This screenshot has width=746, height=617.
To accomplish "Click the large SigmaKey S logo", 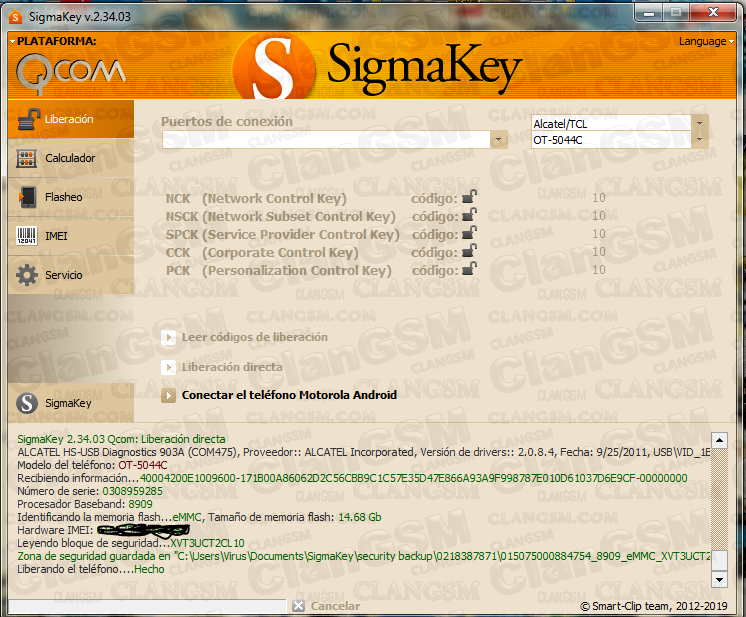I will pos(273,67).
